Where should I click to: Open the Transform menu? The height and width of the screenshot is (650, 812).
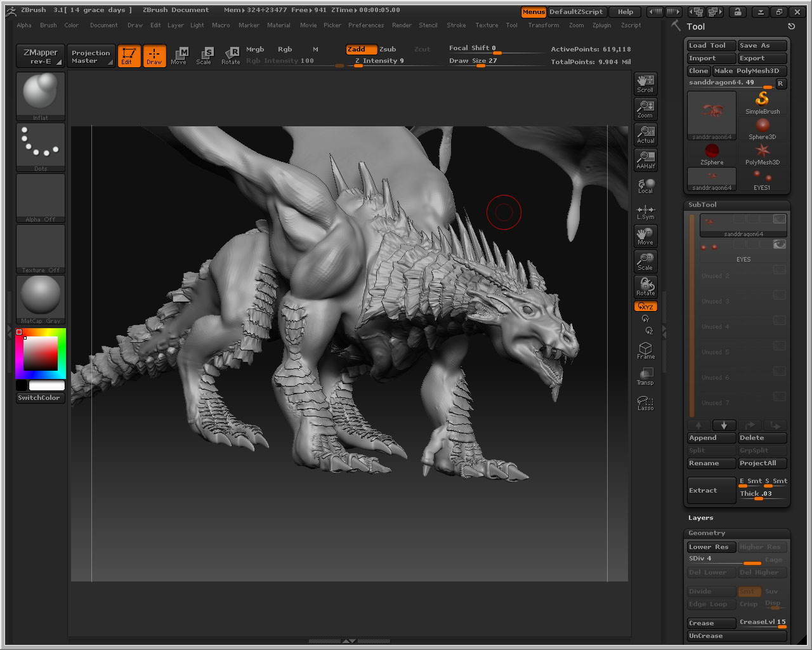[x=544, y=25]
